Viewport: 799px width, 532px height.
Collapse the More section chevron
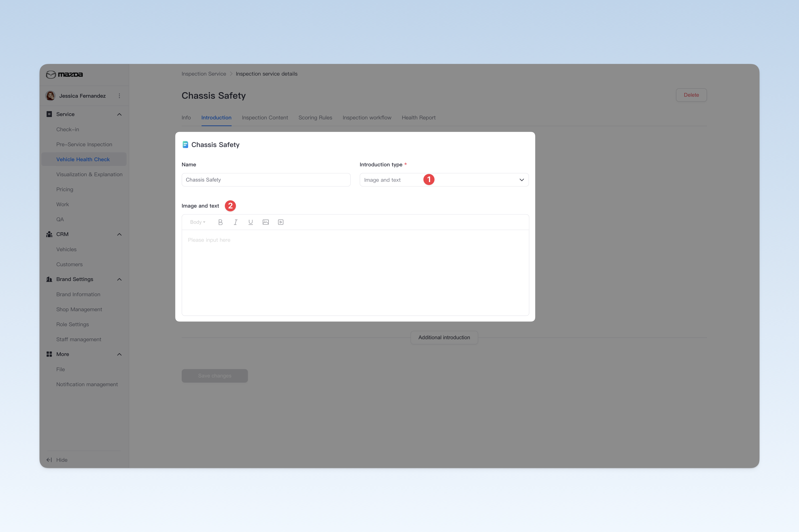coord(119,354)
